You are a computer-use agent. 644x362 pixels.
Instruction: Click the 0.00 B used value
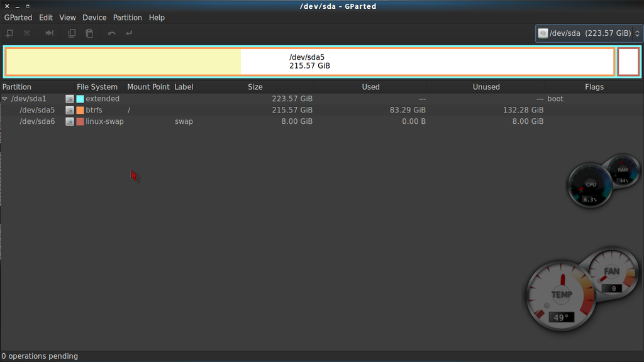414,121
